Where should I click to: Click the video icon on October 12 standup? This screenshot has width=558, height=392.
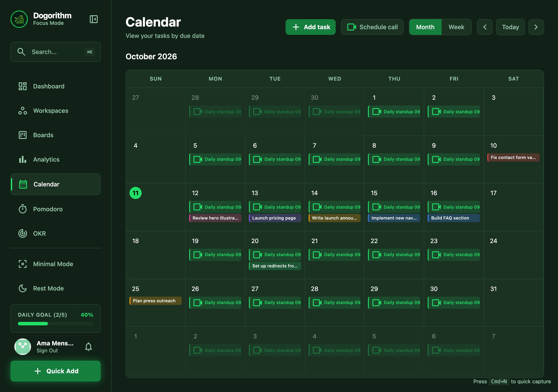(x=198, y=207)
